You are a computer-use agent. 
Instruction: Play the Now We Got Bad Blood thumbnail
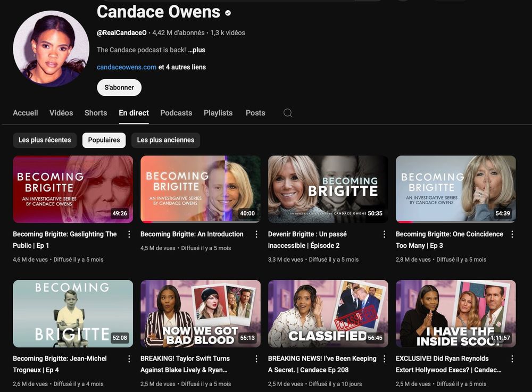[x=201, y=314]
